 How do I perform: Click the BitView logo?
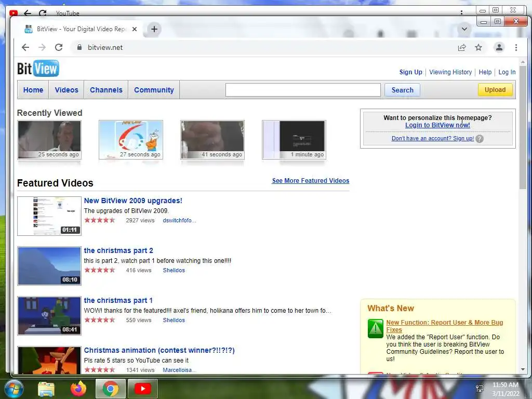38,68
